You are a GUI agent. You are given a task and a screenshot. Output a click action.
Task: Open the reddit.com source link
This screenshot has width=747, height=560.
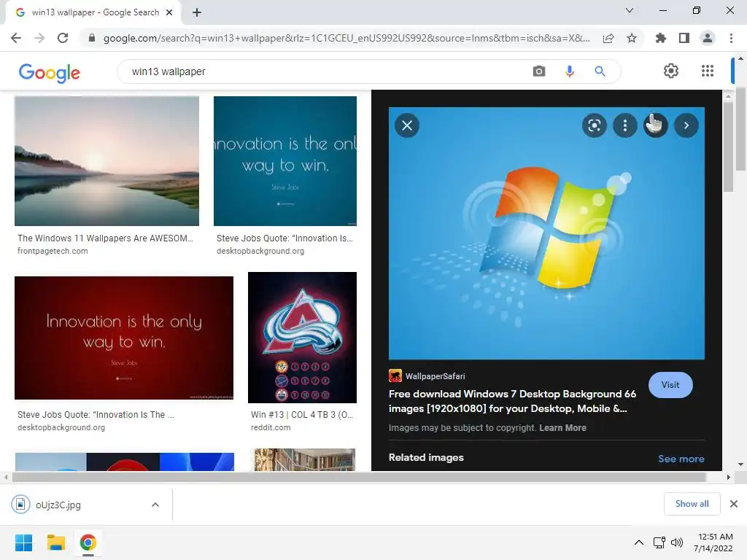[x=271, y=427]
